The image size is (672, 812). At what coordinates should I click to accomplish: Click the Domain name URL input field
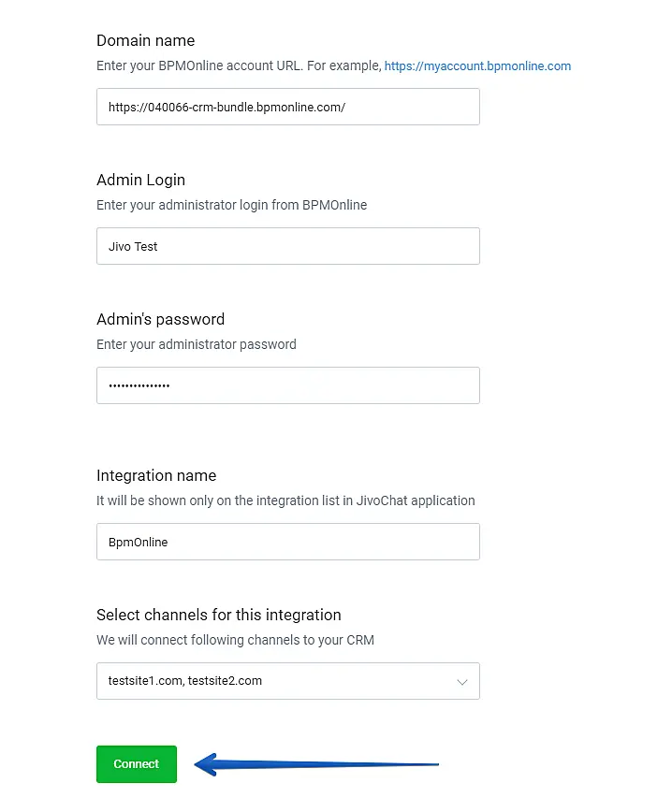[287, 107]
